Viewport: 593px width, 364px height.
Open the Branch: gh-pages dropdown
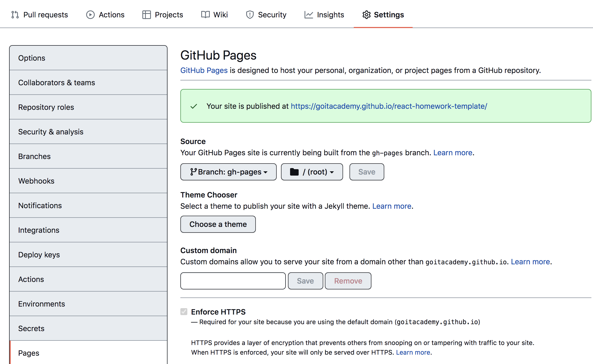[x=228, y=172]
